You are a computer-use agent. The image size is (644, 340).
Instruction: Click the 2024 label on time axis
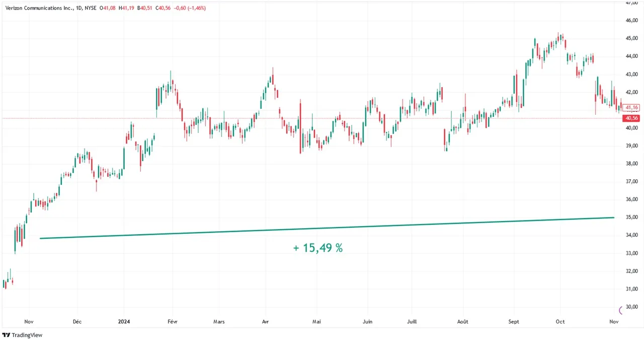coord(124,321)
